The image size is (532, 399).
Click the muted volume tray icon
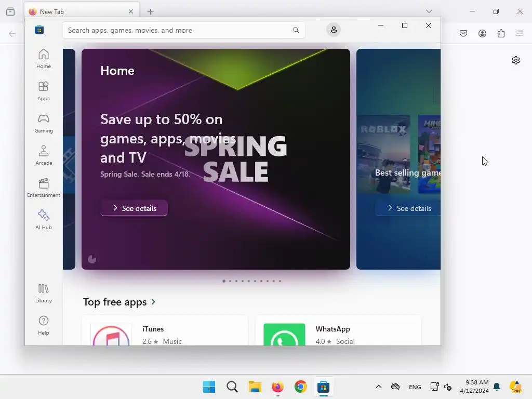(x=448, y=387)
